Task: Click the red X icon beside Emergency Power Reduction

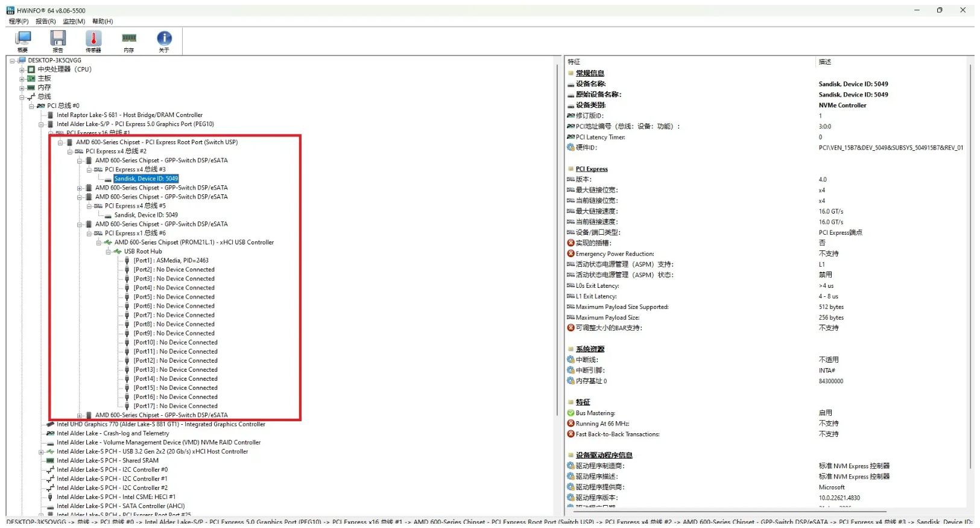Action: click(x=571, y=254)
